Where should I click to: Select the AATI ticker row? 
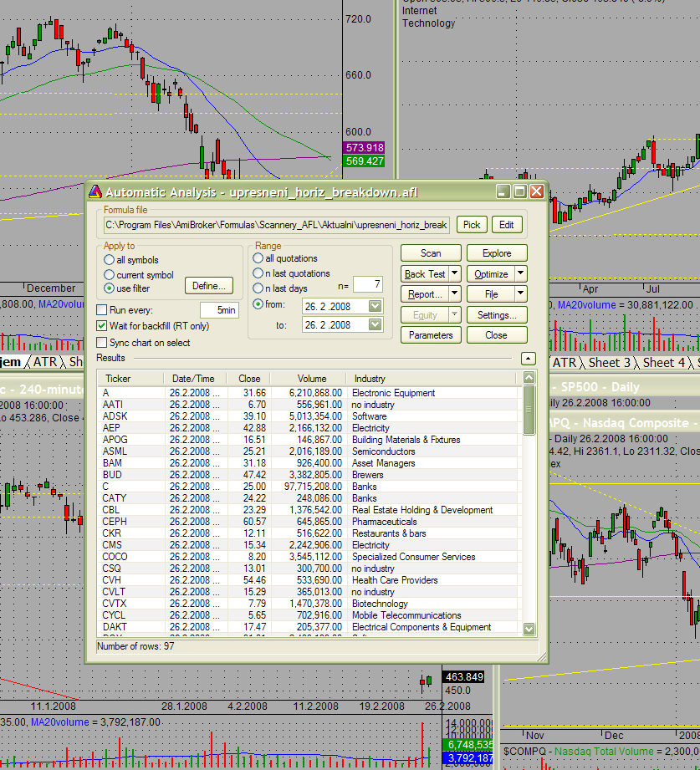pos(309,405)
